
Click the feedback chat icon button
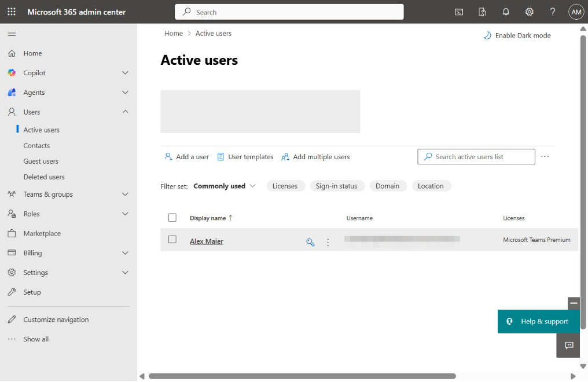pyautogui.click(x=569, y=346)
